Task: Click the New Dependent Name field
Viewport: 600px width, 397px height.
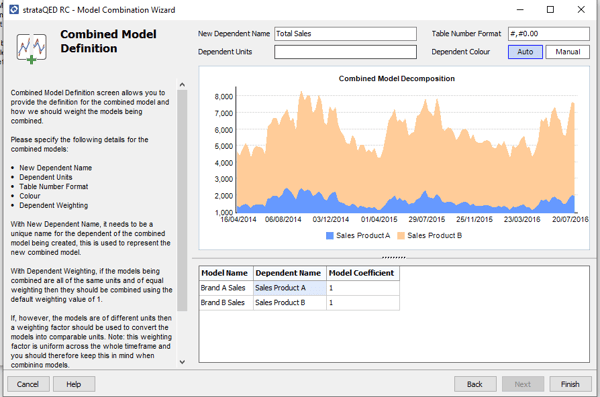Action: [x=345, y=34]
